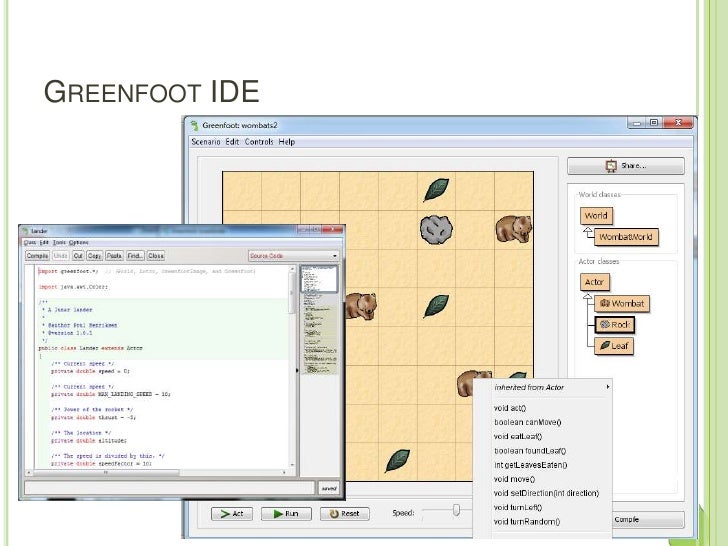Image resolution: width=728 pixels, height=546 pixels.
Task: Minimize the Greenfoot window
Action: [637, 123]
